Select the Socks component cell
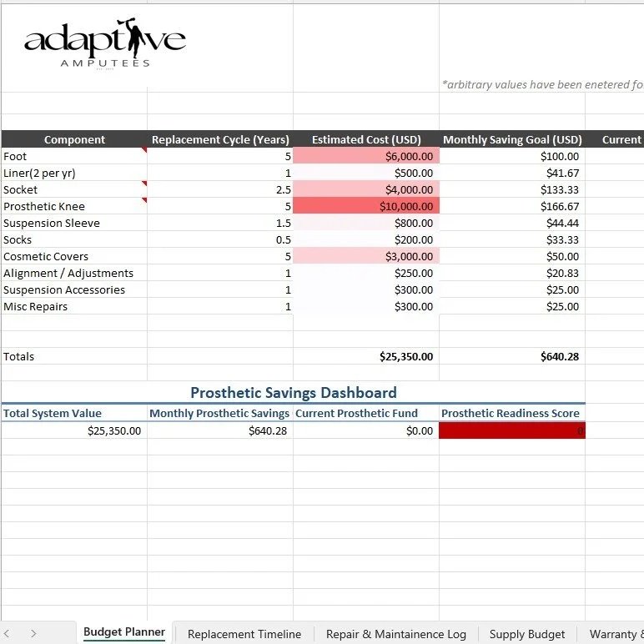644x644 pixels. [74, 240]
